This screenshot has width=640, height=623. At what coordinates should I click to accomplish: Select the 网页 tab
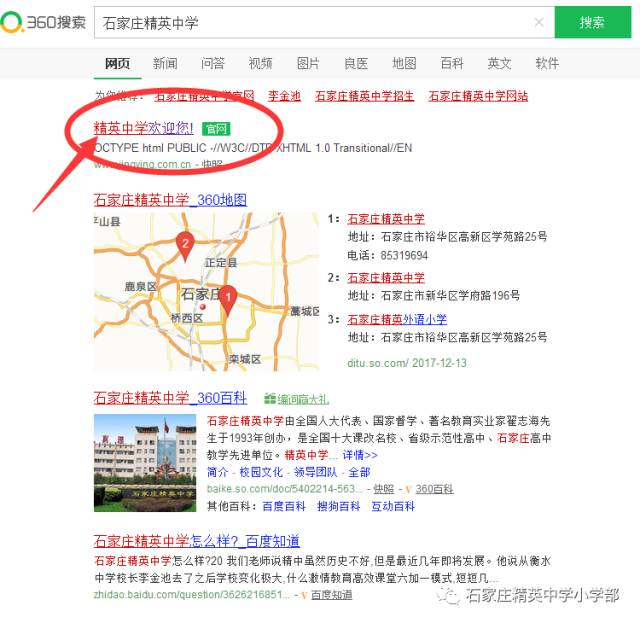[117, 63]
